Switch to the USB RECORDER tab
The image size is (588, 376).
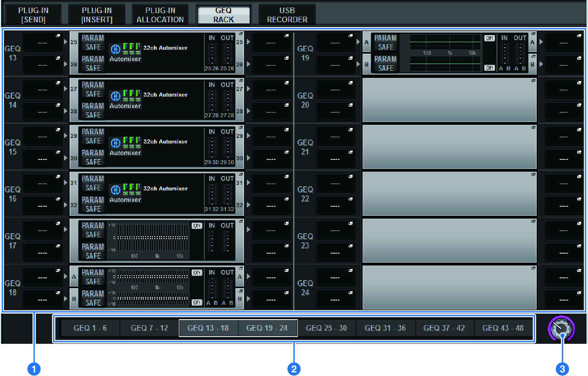(287, 15)
